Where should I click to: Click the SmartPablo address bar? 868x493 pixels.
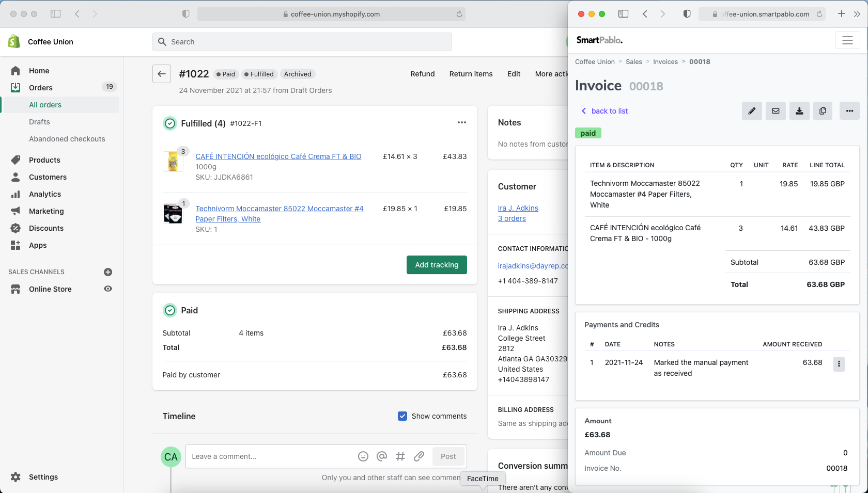(762, 14)
